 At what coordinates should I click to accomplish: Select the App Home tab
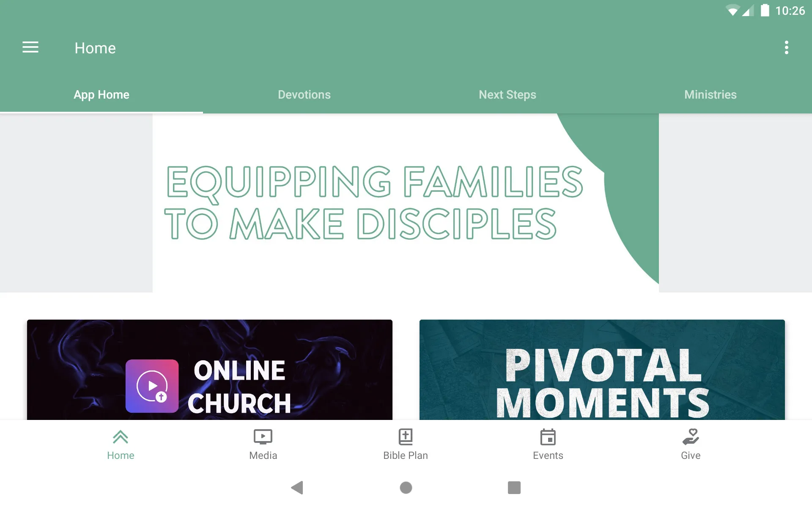pyautogui.click(x=101, y=94)
